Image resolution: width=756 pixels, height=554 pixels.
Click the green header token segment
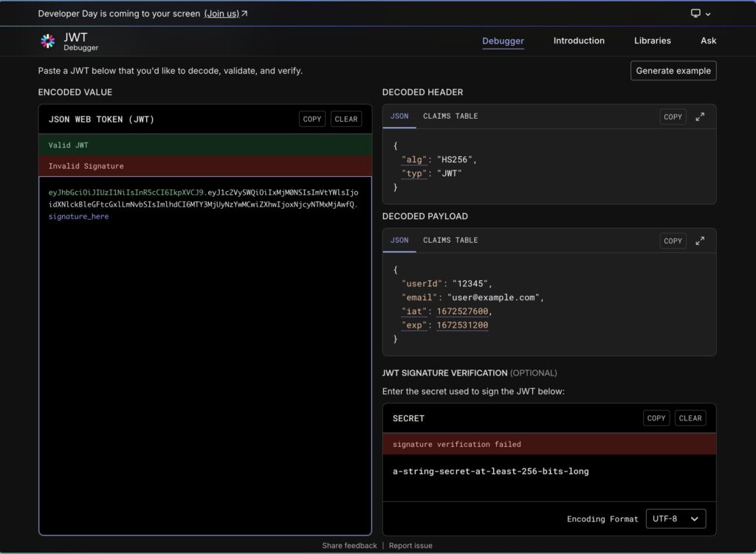click(126, 193)
